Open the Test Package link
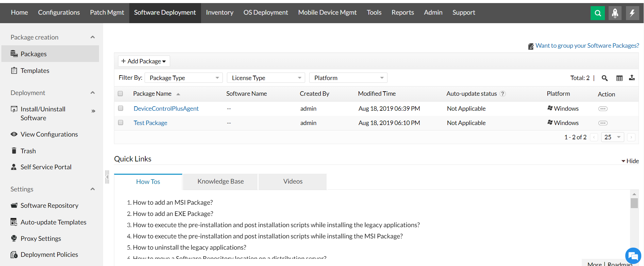Screen dimensions: 644x266 [150, 123]
